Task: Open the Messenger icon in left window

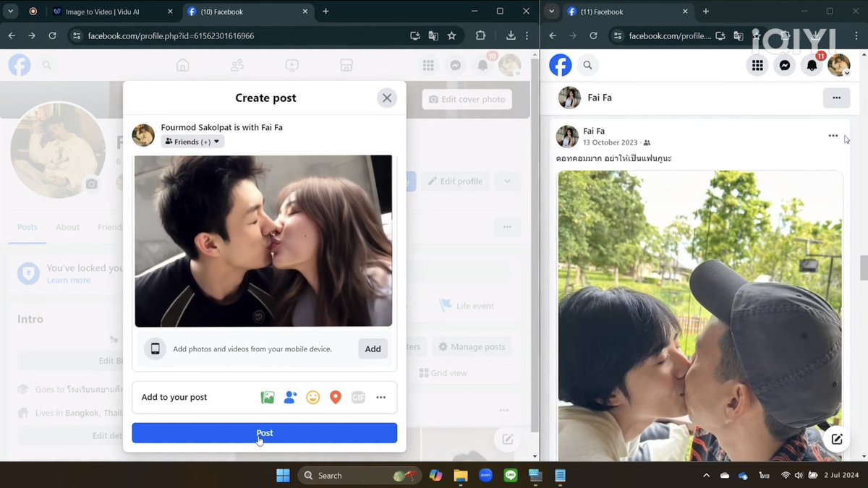Action: 456,65
